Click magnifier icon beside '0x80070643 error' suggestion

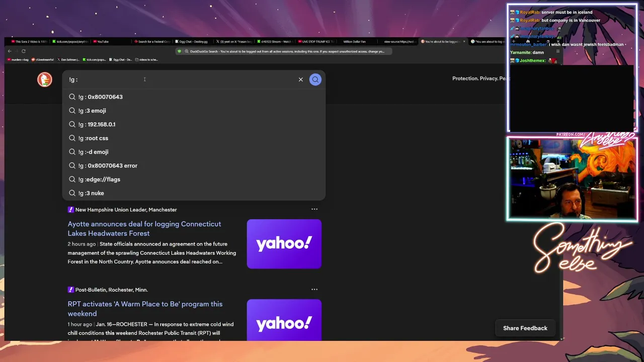72,165
